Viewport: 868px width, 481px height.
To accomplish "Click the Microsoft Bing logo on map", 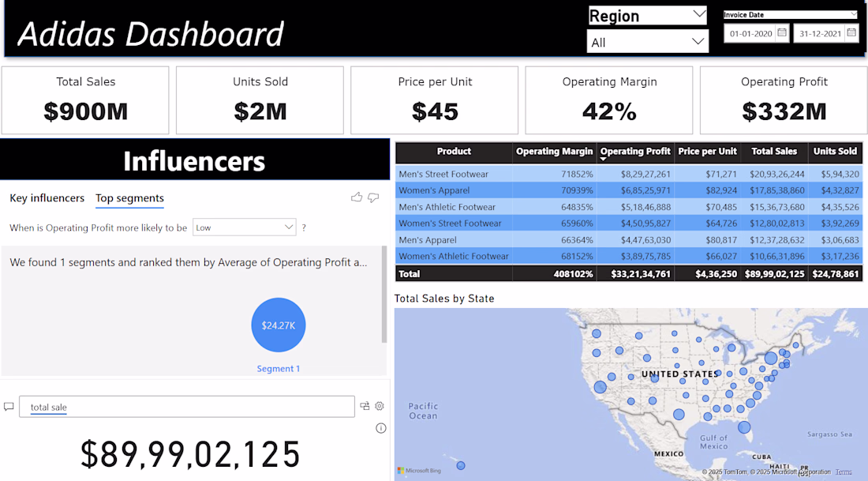I will 419,471.
